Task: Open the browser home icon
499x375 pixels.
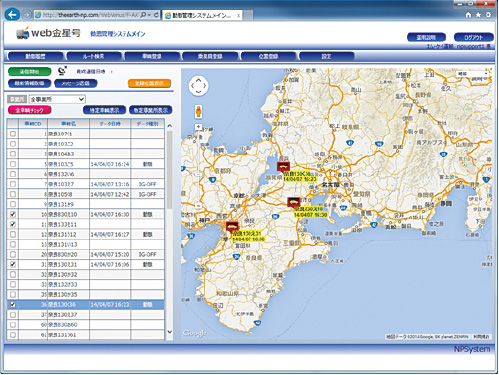Action: [468, 15]
